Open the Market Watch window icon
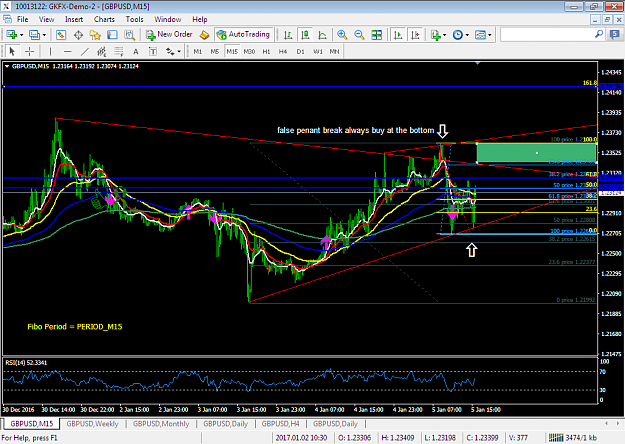The height and width of the screenshot is (444, 625). [61, 35]
